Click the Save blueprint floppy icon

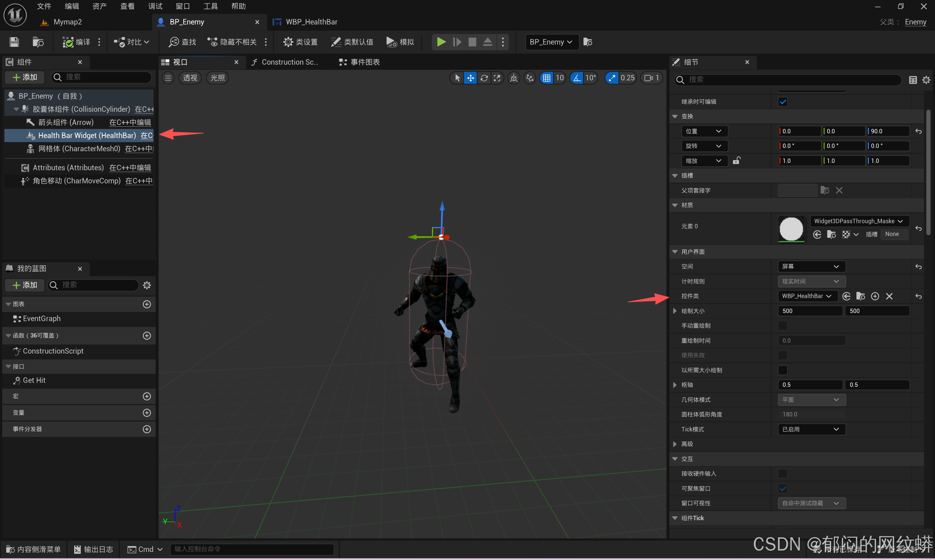(14, 42)
